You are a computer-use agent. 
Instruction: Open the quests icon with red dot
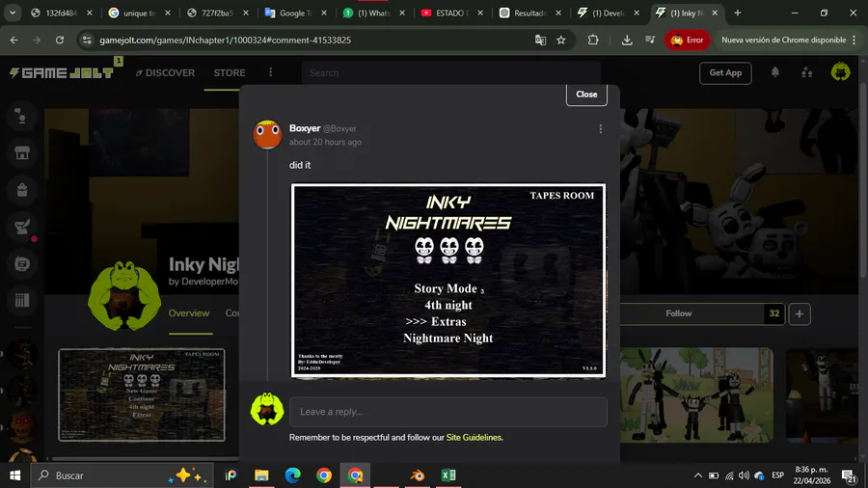(22, 227)
